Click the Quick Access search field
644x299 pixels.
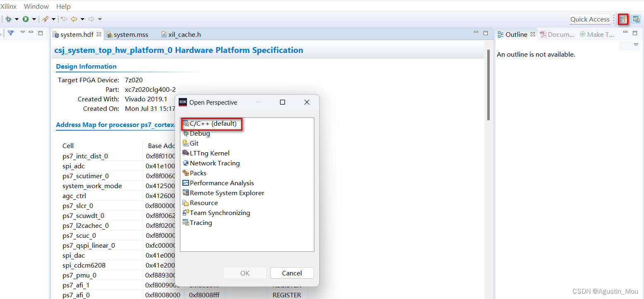point(590,19)
